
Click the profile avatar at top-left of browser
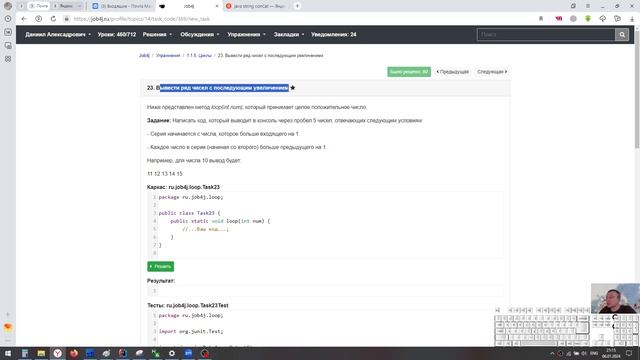(x=8, y=6)
